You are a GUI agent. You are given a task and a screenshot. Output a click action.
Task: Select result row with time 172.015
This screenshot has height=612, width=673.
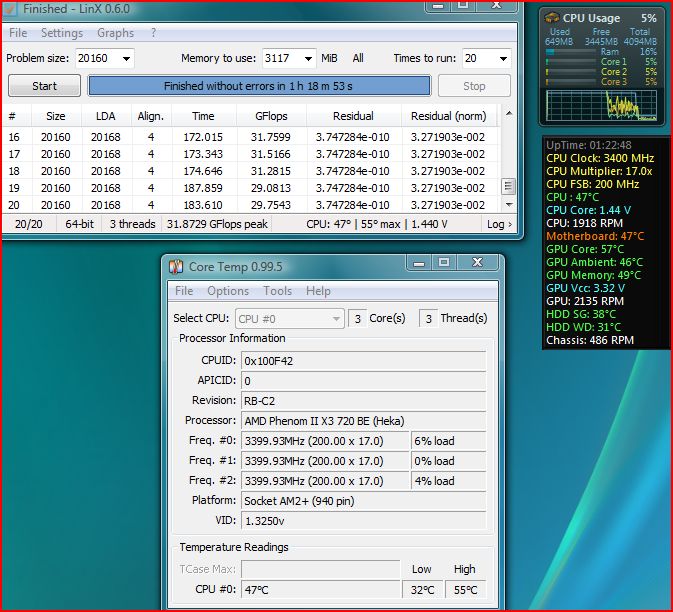pos(250,137)
